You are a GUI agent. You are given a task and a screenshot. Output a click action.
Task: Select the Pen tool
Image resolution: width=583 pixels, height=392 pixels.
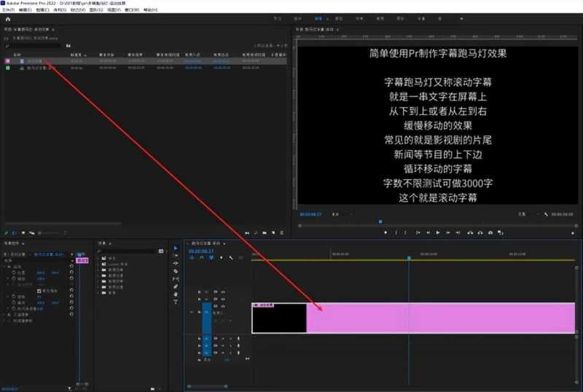[176, 286]
